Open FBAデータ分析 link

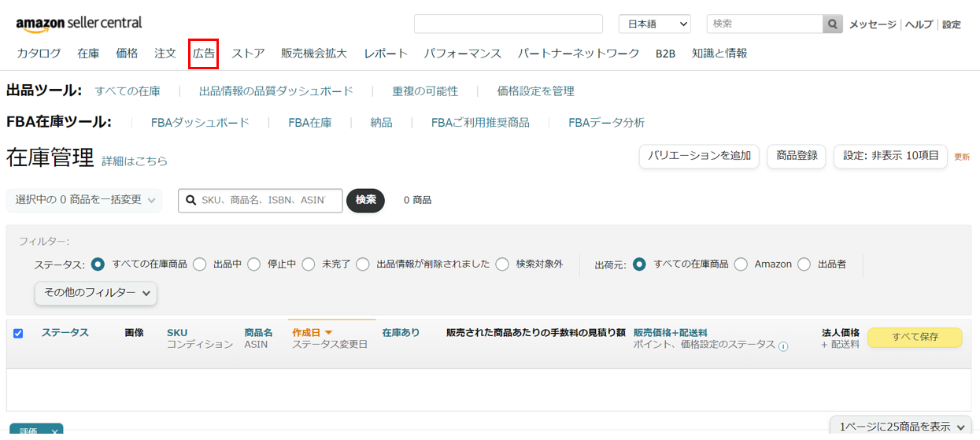pos(607,123)
